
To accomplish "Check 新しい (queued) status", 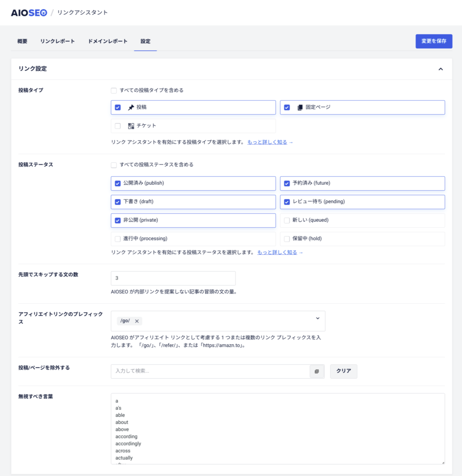I will [x=287, y=220].
